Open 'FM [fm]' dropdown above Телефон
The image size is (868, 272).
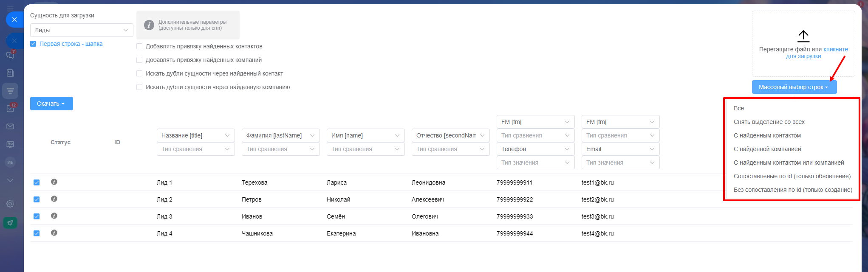pos(536,122)
